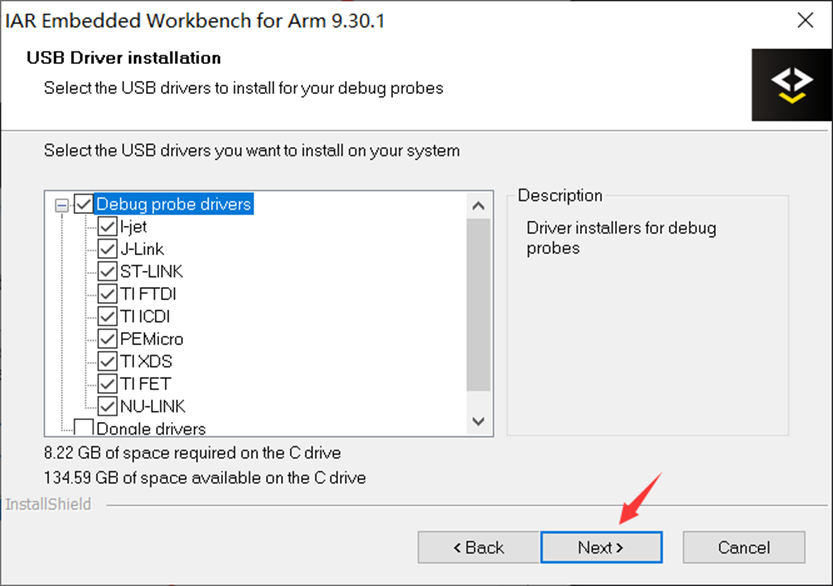Uncheck the TI XDS driver checkbox

coord(108,361)
